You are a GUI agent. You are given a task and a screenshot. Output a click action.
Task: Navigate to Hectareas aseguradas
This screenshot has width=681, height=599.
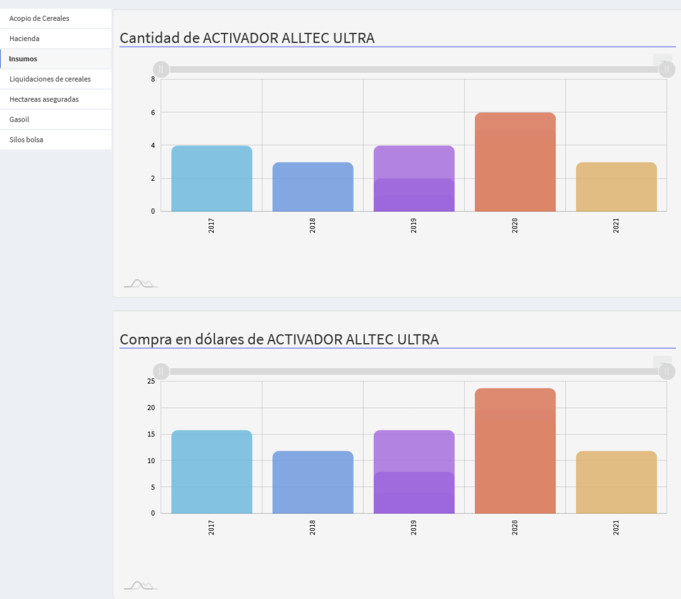[x=56, y=99]
